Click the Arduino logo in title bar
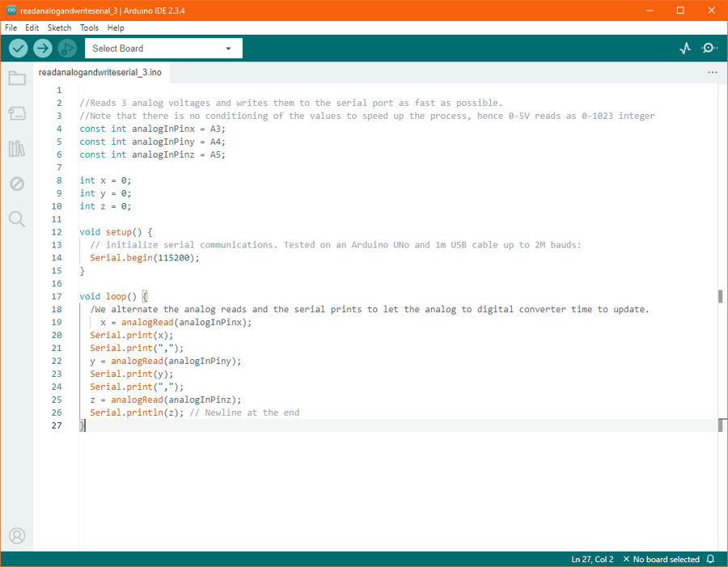The image size is (728, 567). coord(11,11)
